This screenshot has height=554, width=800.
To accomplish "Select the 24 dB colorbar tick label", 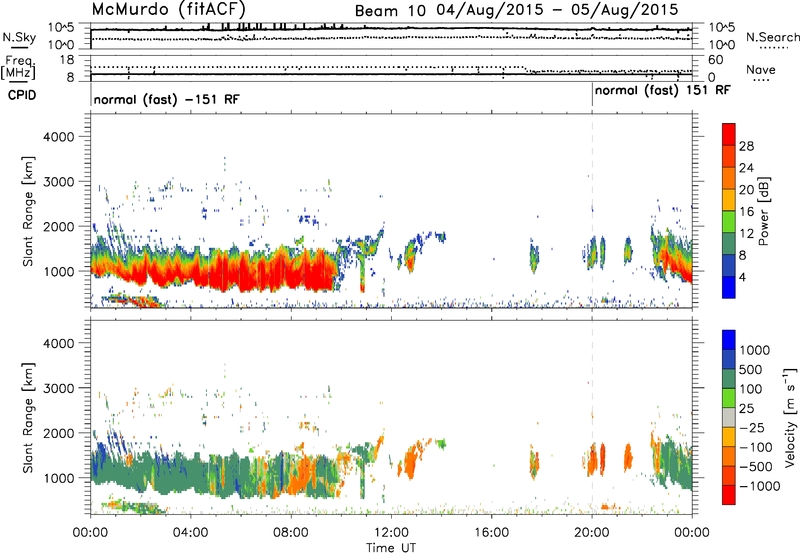I will (746, 168).
